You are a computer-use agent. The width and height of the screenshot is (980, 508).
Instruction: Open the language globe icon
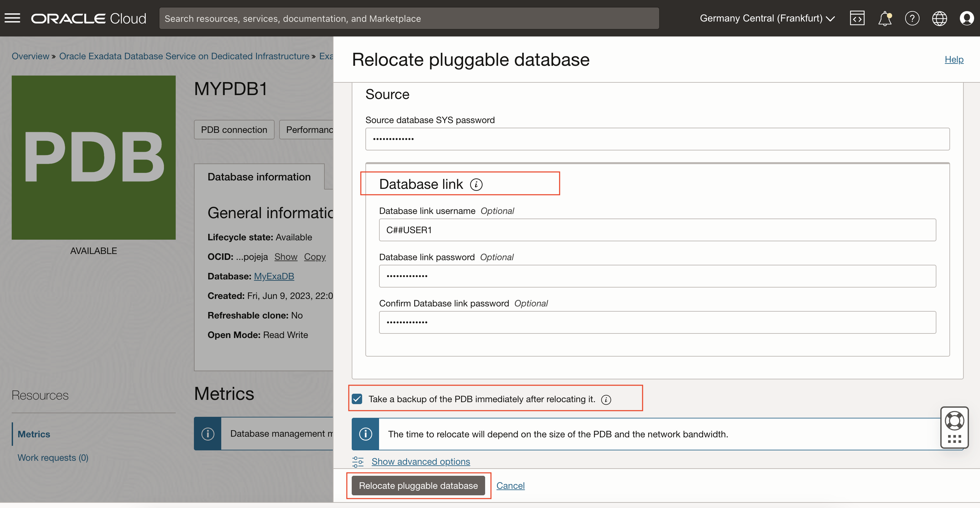pos(939,18)
